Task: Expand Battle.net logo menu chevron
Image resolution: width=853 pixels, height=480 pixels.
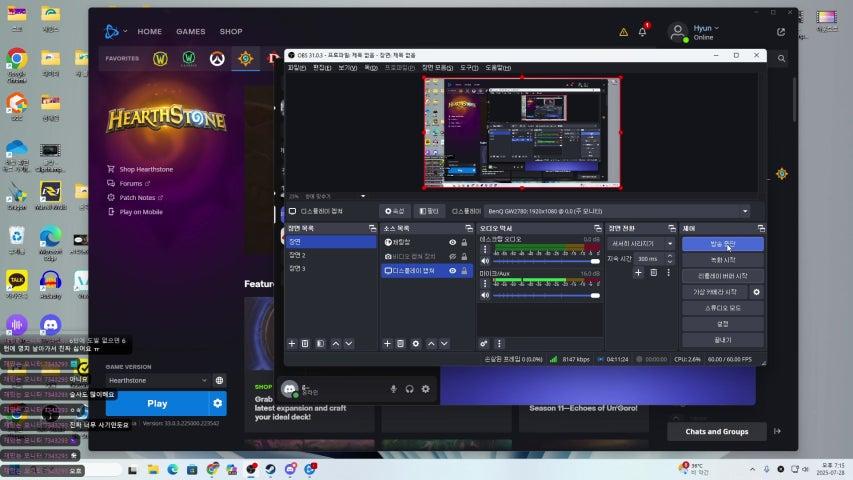Action: 125,31
